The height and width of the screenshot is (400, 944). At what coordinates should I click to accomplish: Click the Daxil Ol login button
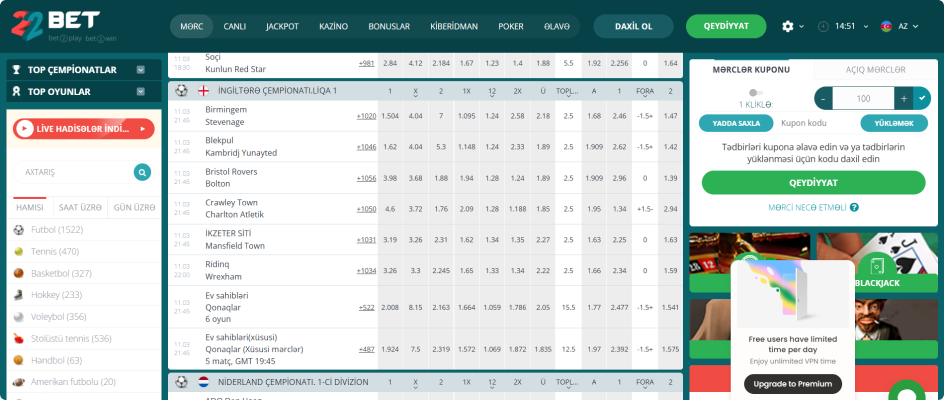pyautogui.click(x=633, y=27)
